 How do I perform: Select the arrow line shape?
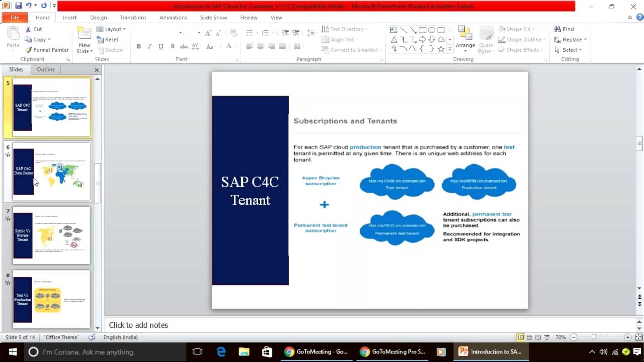pyautogui.click(x=413, y=30)
